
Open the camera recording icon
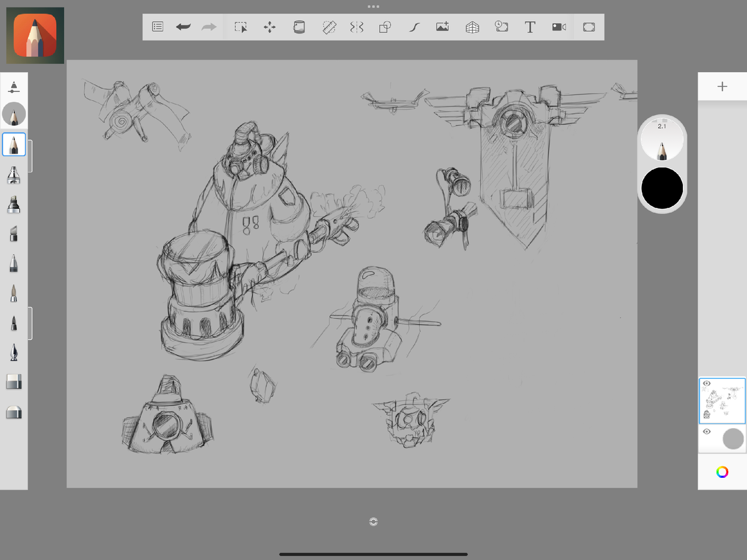558,27
